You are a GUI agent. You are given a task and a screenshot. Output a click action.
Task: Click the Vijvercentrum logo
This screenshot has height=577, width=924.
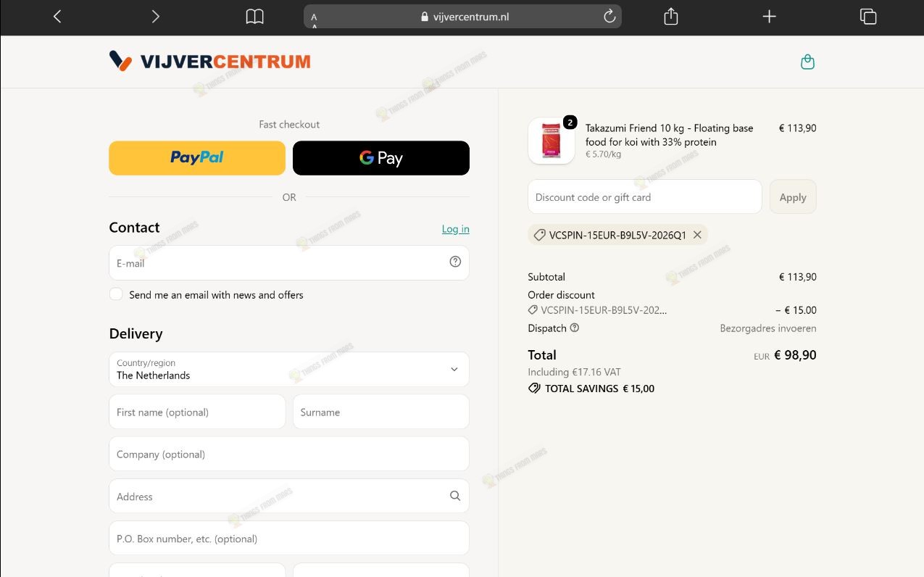pos(209,62)
